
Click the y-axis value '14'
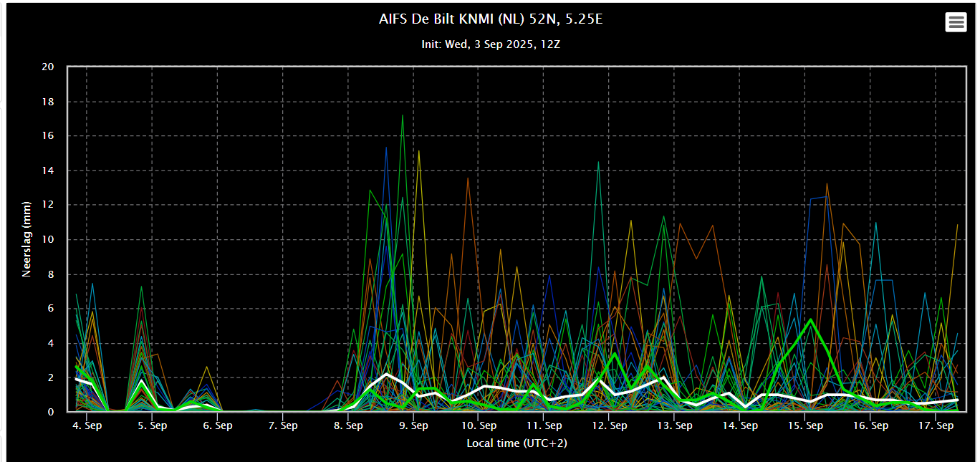48,170
